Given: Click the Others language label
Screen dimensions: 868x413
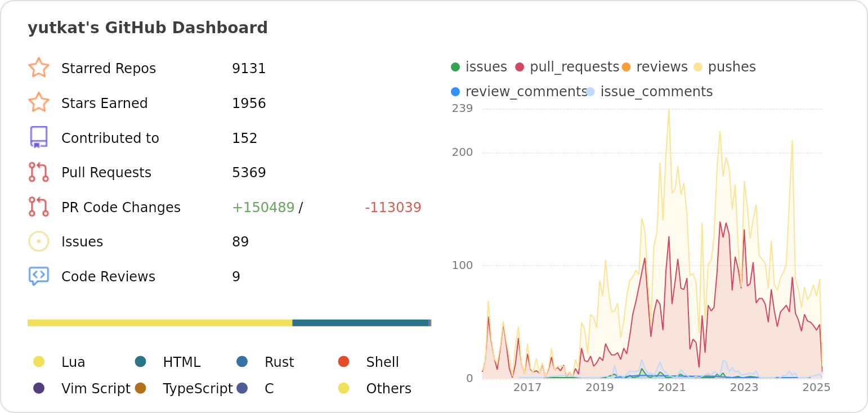Looking at the screenshot, I should pyautogui.click(x=389, y=389).
